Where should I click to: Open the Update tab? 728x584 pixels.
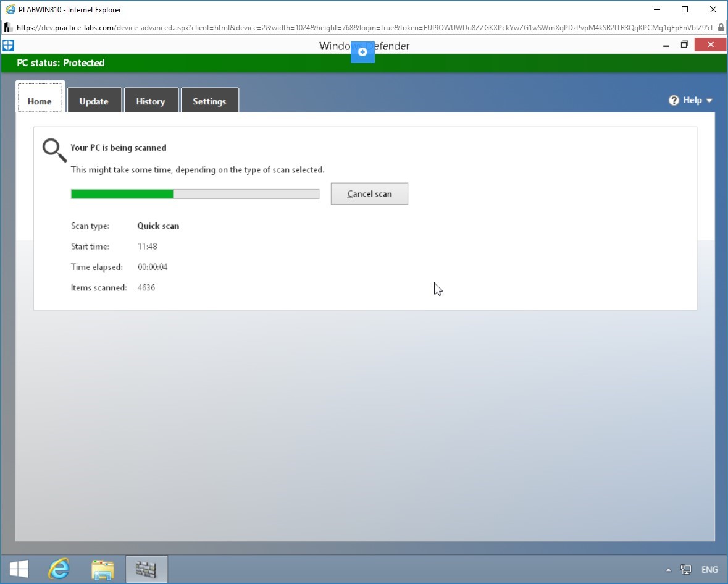pyautogui.click(x=94, y=100)
